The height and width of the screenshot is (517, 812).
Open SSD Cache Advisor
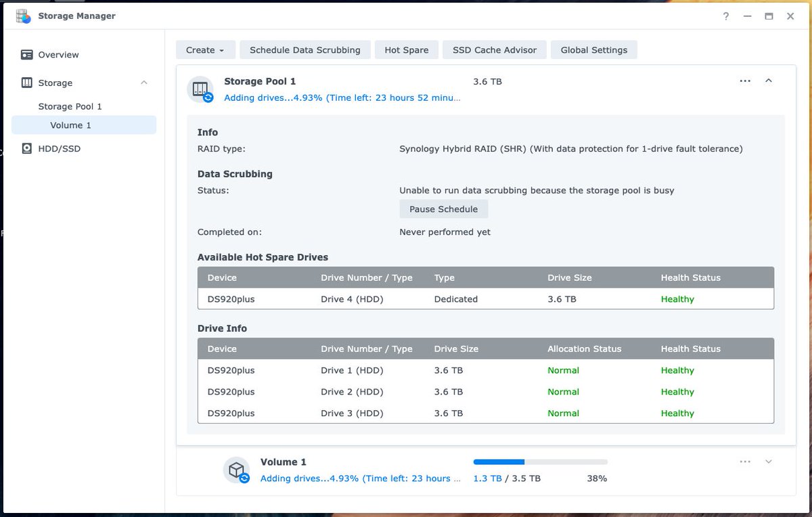click(494, 49)
